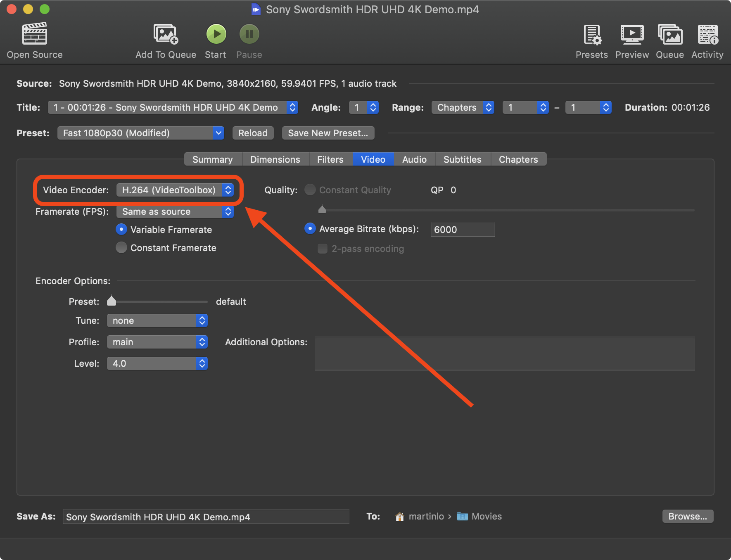Click the green fullscreen window button
The height and width of the screenshot is (560, 731).
[45, 9]
